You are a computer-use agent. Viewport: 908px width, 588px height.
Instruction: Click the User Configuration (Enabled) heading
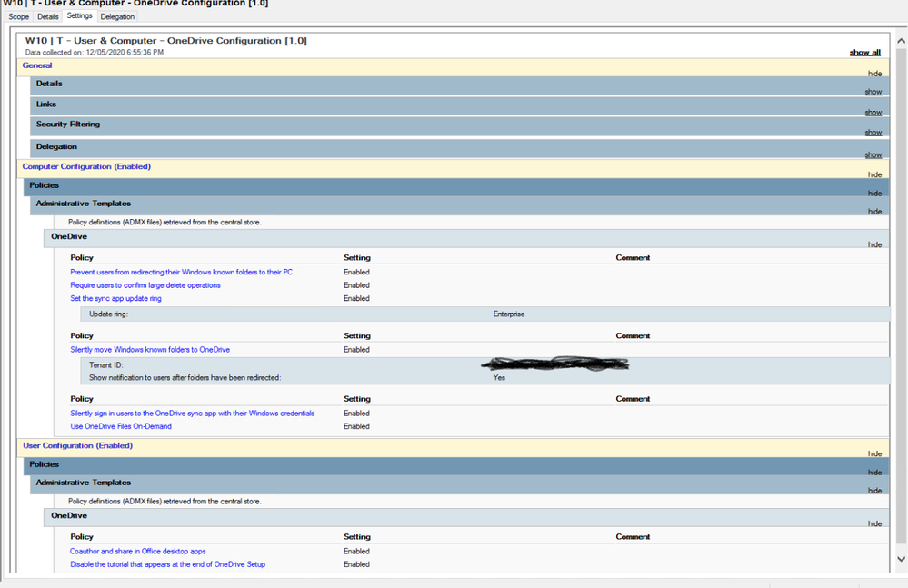pos(77,445)
